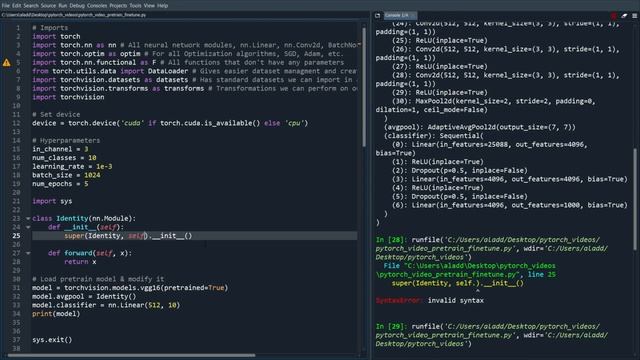
Task: Click '# Load pretrain model & modify it' comment
Action: [x=98, y=279]
